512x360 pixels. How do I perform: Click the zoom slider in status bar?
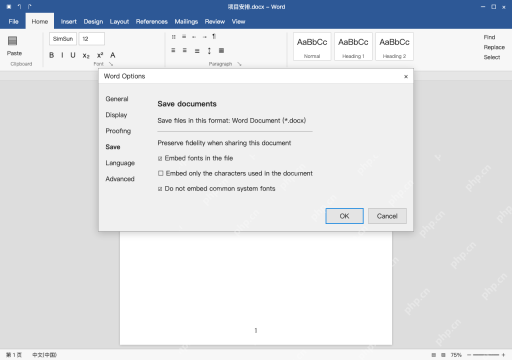(486, 355)
